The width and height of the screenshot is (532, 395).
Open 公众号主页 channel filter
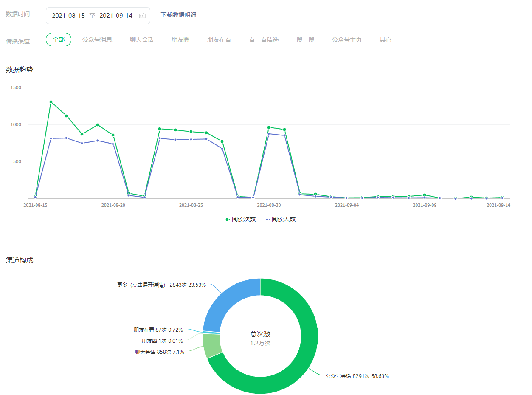click(x=347, y=39)
